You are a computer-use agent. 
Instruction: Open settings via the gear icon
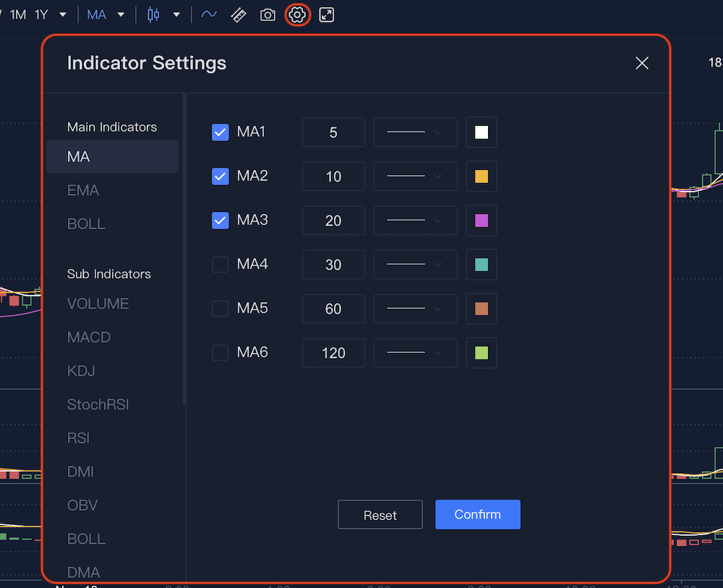pyautogui.click(x=297, y=14)
